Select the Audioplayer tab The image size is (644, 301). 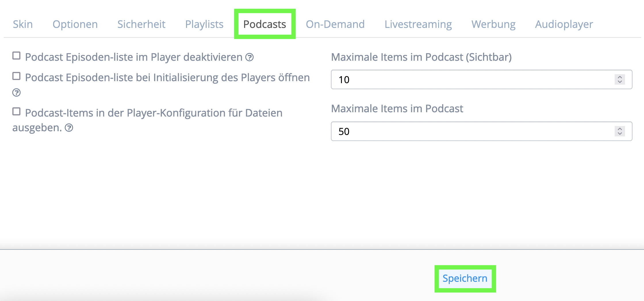[564, 24]
